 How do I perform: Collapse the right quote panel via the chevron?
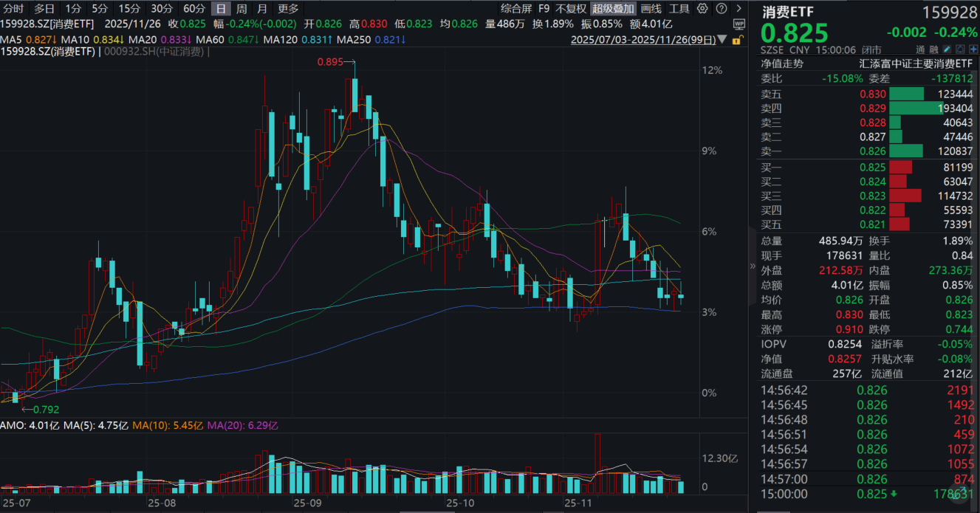pos(753,266)
